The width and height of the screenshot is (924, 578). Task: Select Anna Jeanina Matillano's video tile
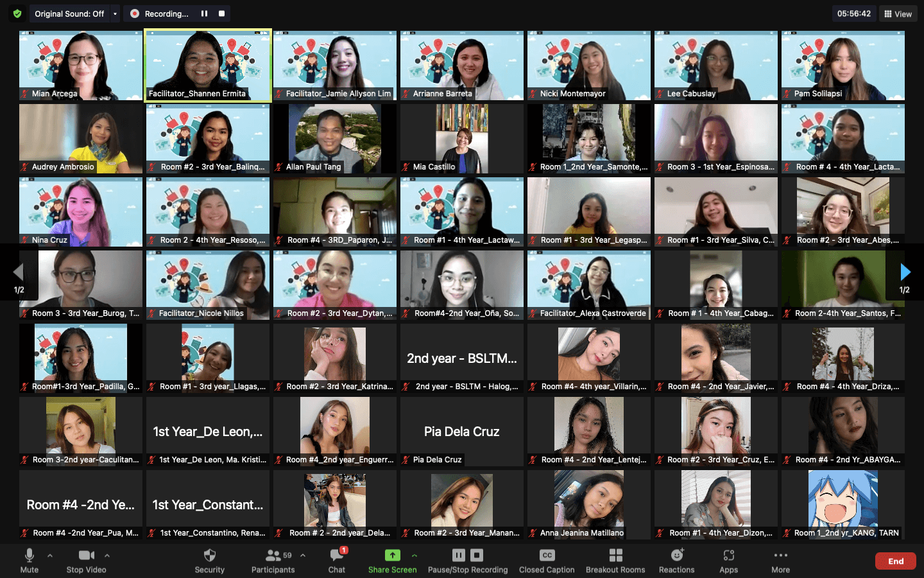[x=589, y=505]
